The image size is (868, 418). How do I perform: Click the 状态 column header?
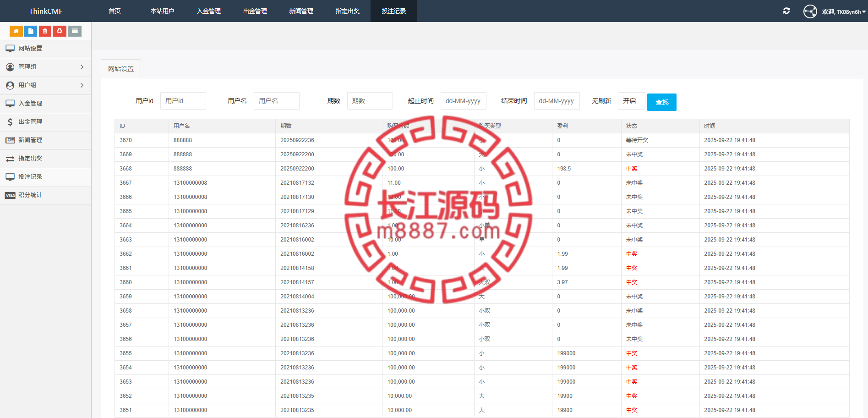[660, 126]
